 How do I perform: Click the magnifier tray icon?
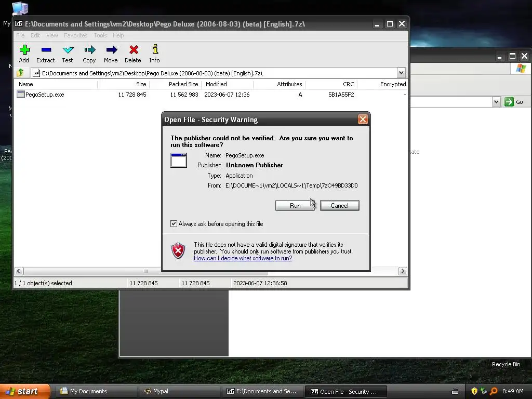[x=494, y=391]
